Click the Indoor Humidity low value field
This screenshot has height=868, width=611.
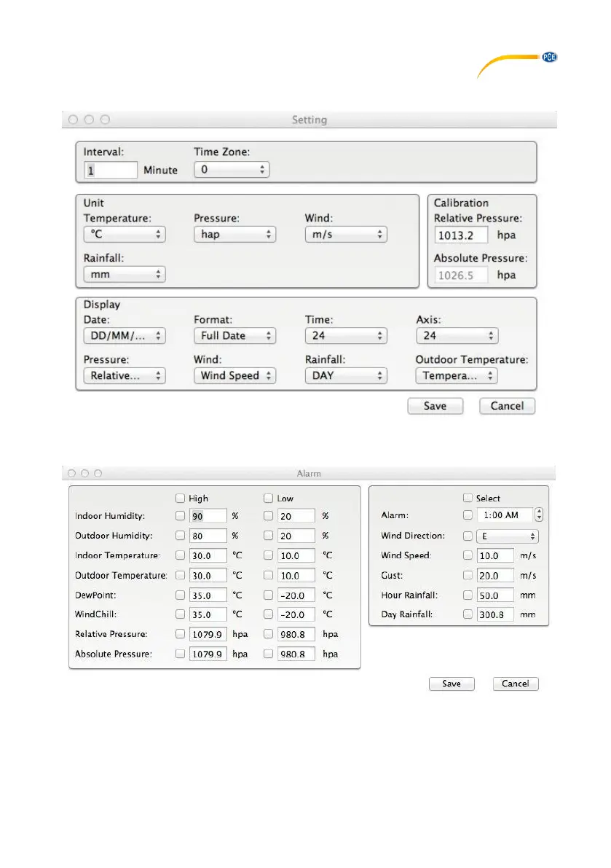(296, 516)
